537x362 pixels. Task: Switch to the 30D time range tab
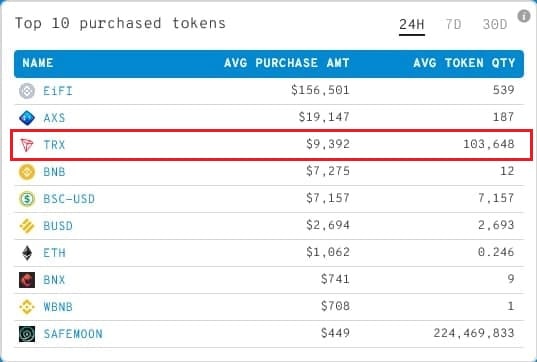495,25
